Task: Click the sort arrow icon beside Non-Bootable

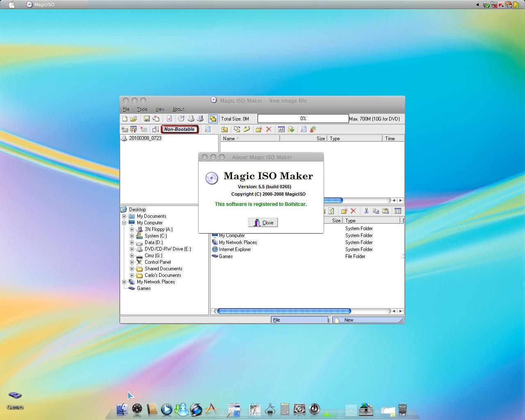Action: (x=155, y=129)
